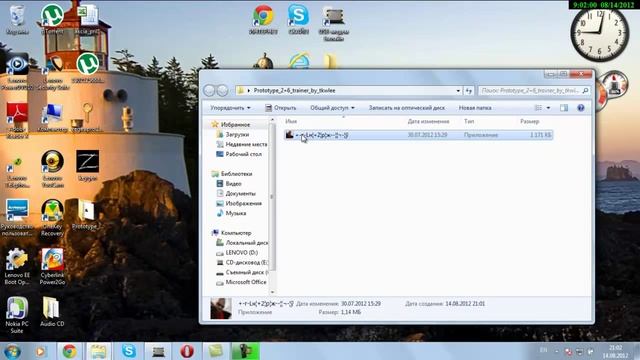The image size is (640, 360).
Task: Open the taskbar clock showing 21:02
Action: pyautogui.click(x=615, y=351)
